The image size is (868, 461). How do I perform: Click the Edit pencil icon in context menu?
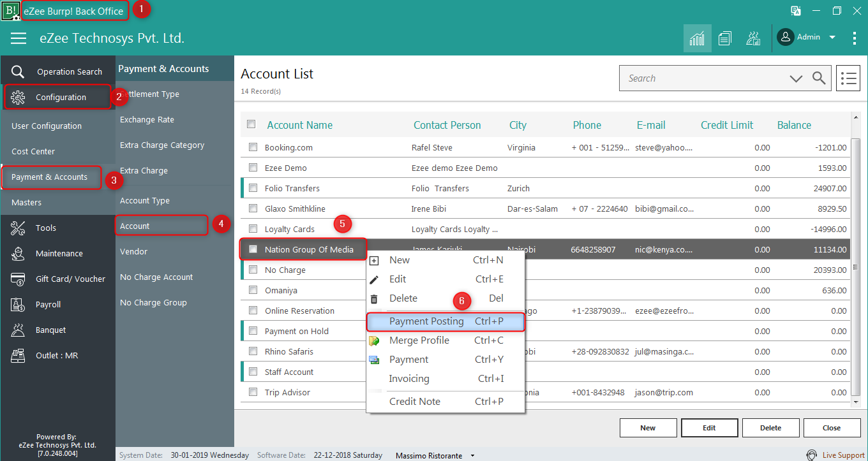pos(375,279)
